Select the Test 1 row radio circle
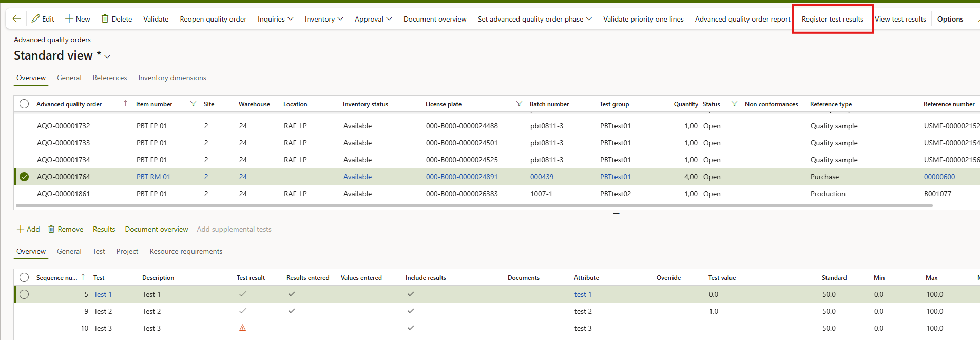Viewport: 980px width, 340px height. pos(24,294)
